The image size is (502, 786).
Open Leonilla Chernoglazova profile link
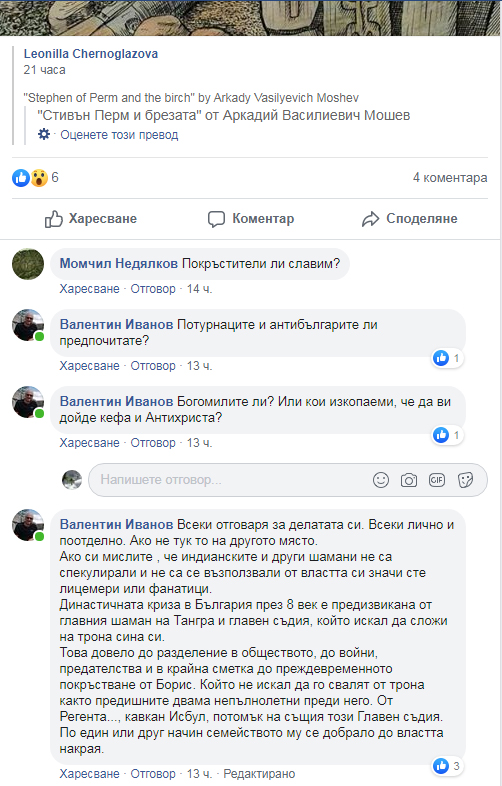91,54
